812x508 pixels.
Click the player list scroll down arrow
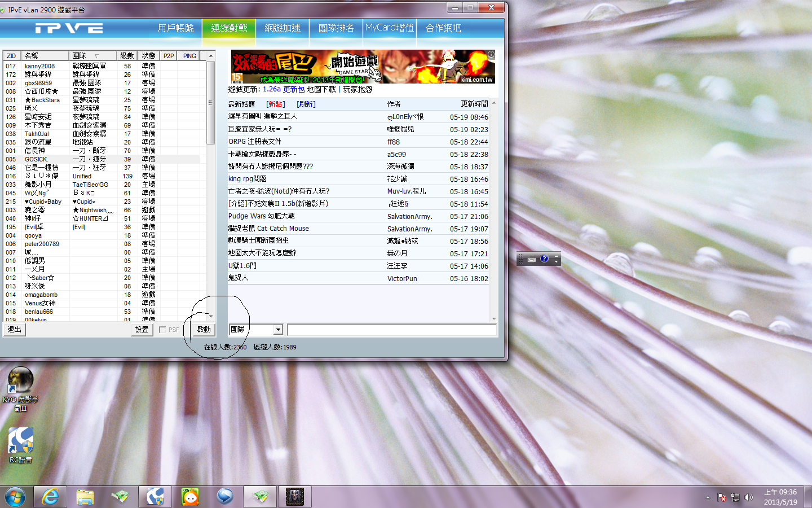coord(211,317)
